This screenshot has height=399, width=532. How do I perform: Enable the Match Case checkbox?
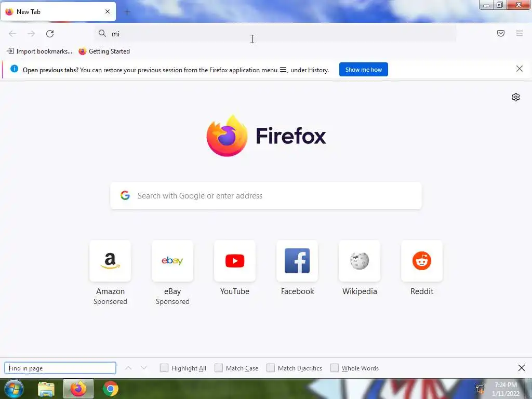tap(219, 368)
